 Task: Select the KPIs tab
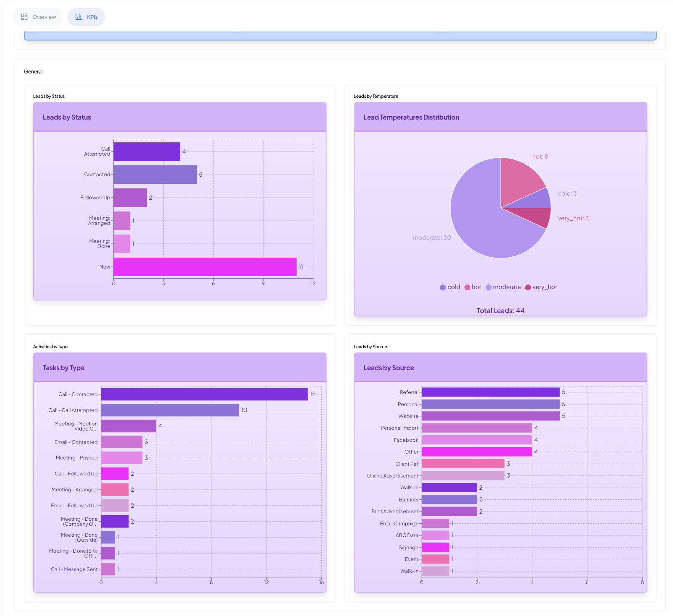point(86,17)
